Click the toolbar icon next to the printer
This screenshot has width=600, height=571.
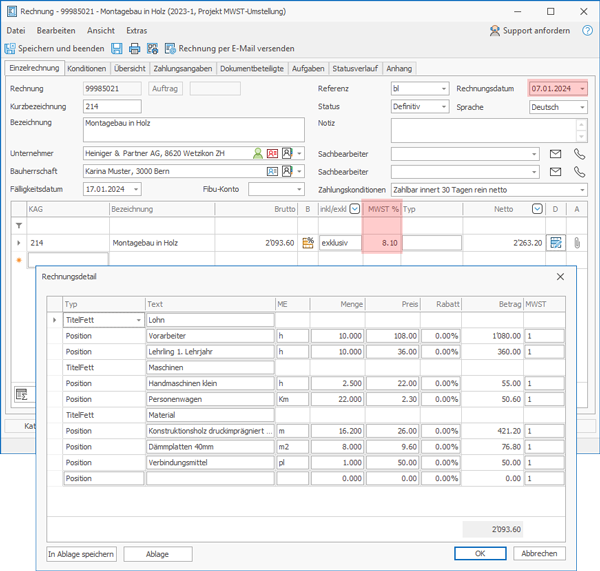click(152, 49)
